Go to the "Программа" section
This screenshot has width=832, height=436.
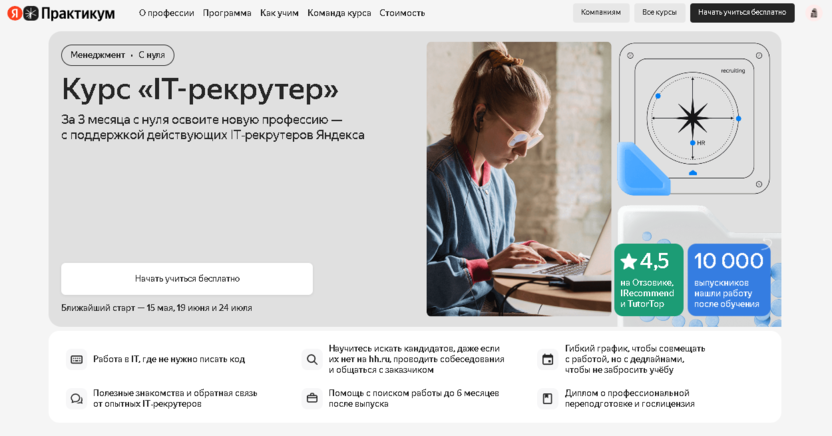(227, 13)
